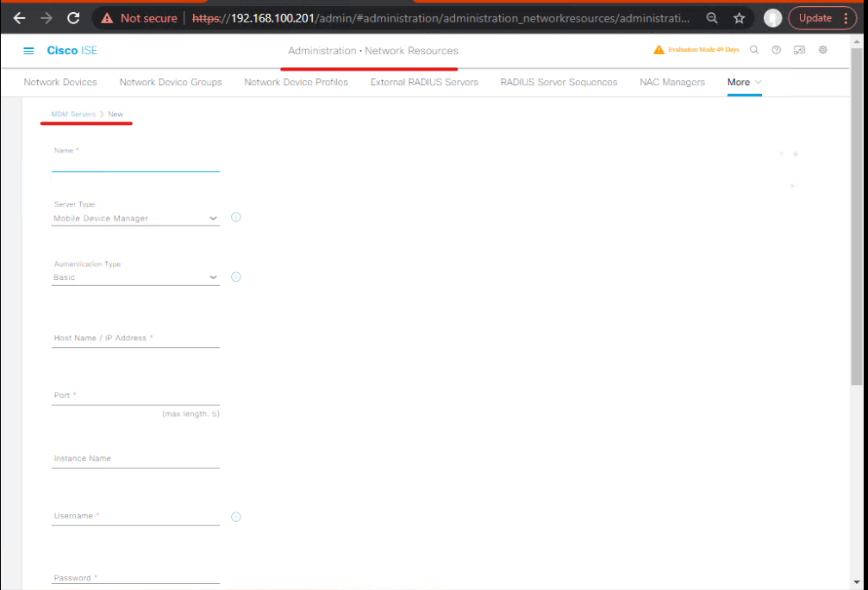
Task: Switch to Network Device Profiles tab
Action: pos(297,83)
